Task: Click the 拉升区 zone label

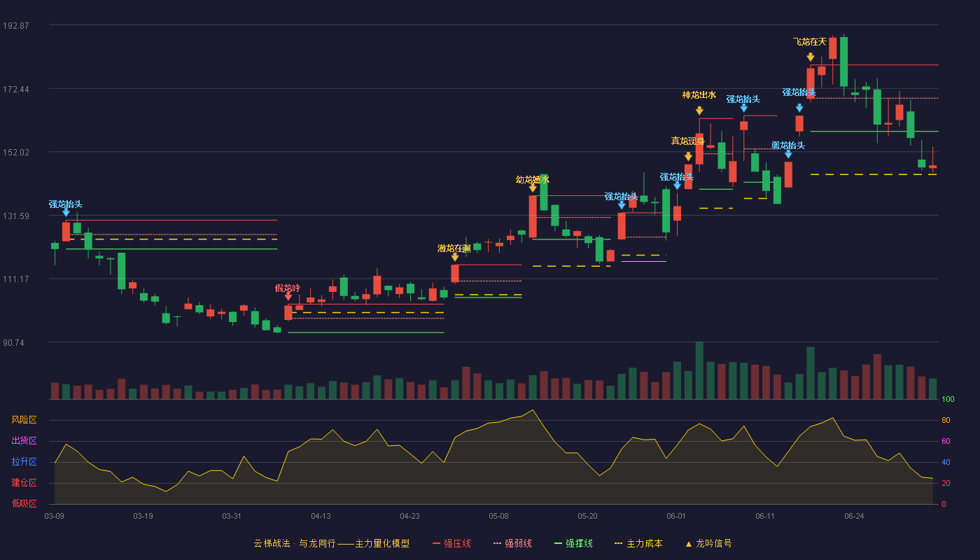Action: point(24,462)
